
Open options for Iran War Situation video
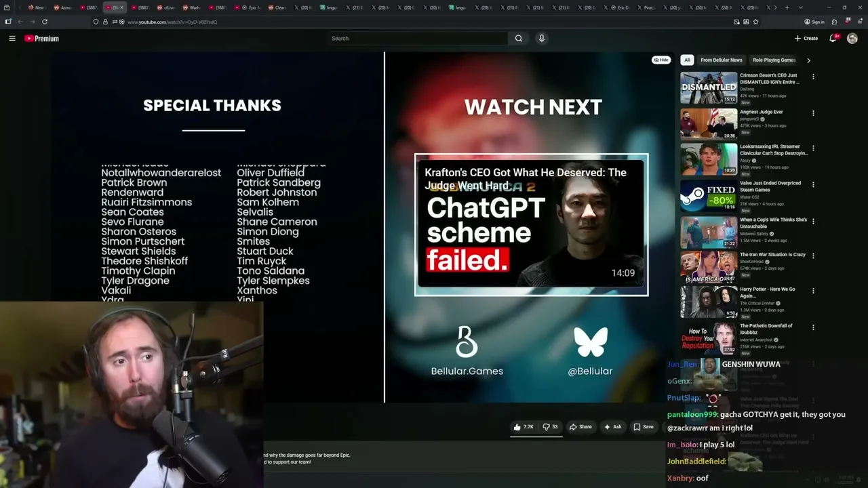[x=813, y=256]
